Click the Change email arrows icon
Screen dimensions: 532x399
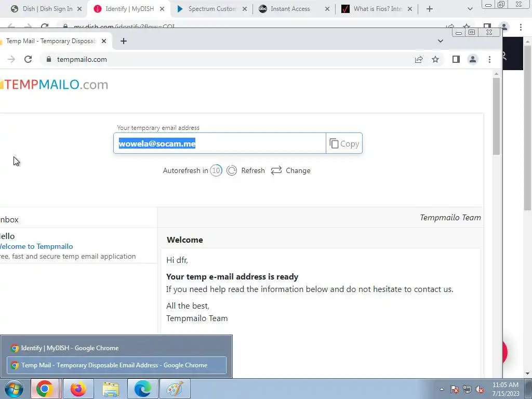click(276, 170)
